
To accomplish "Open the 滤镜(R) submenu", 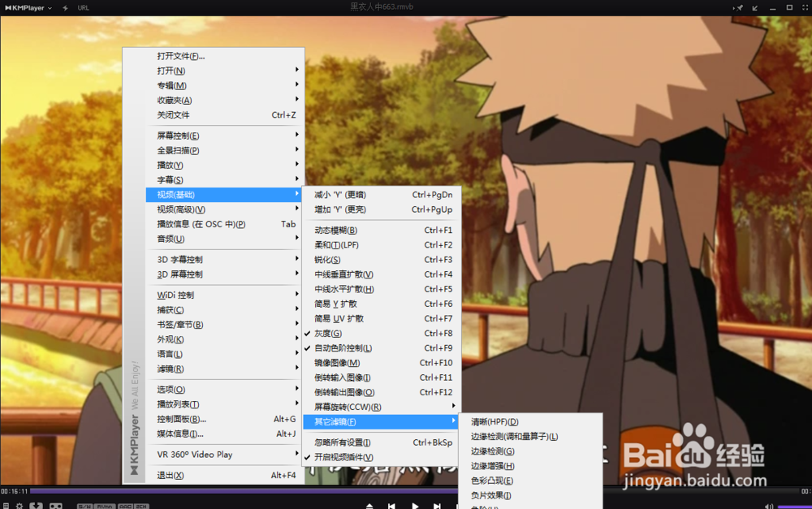I will click(x=225, y=369).
